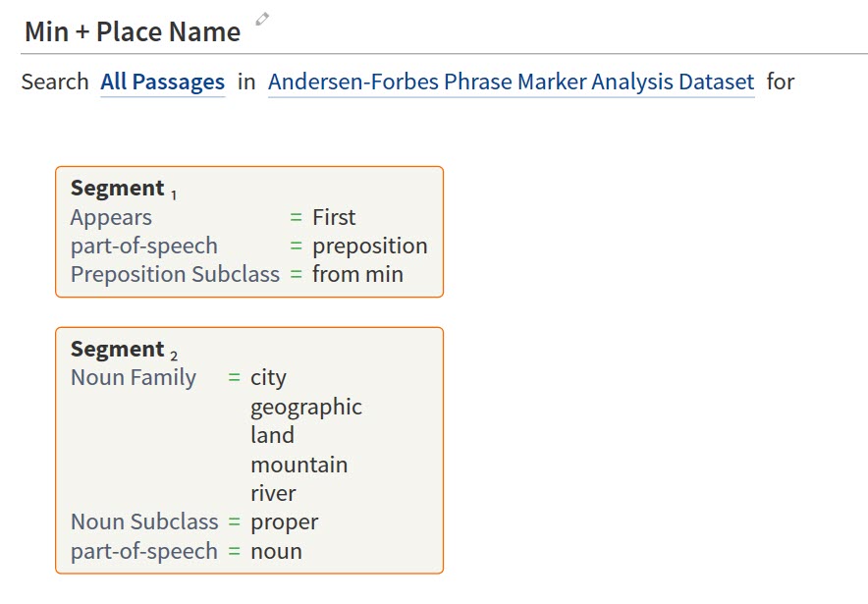Click the proper value in Segment 2
Screen dimensions: 868x604
point(284,522)
